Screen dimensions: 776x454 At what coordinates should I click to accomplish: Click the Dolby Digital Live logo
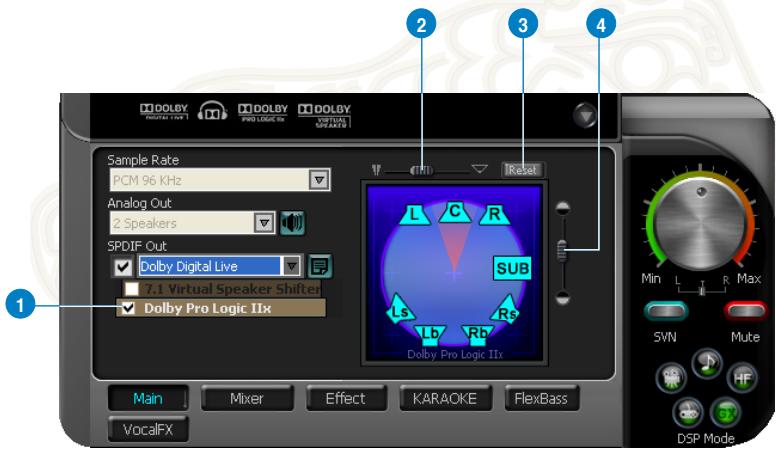tap(164, 111)
